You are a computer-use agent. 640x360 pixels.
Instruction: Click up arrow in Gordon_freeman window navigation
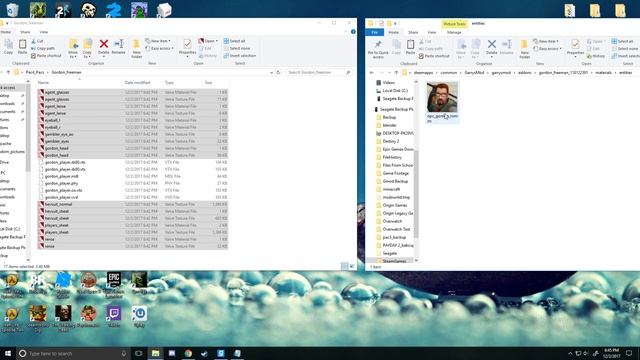[x=8, y=72]
